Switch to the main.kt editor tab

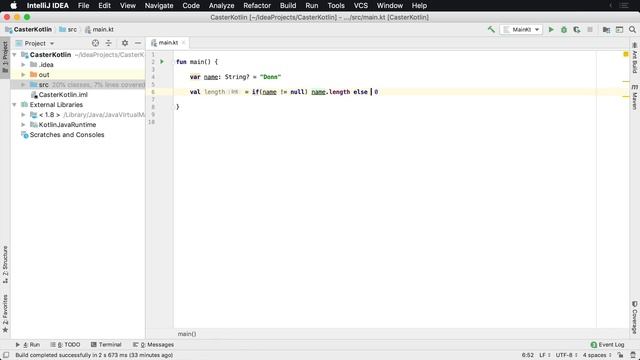pos(168,42)
